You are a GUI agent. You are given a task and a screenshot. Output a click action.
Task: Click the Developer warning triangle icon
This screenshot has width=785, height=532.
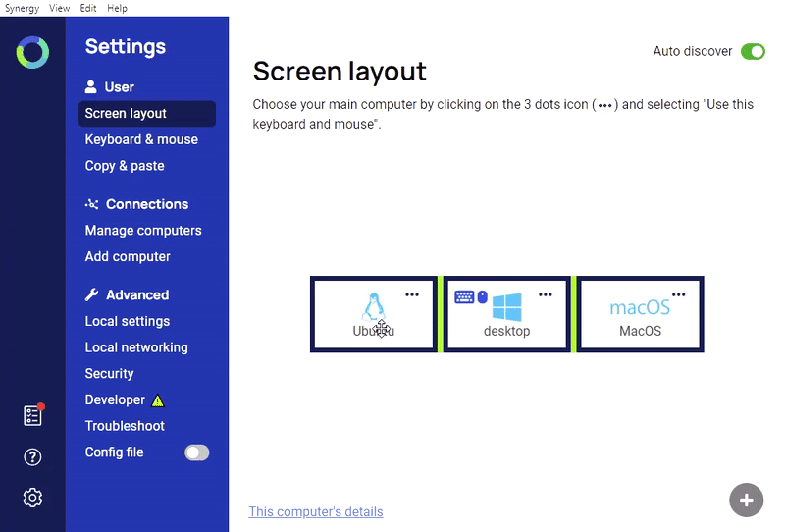pos(158,400)
